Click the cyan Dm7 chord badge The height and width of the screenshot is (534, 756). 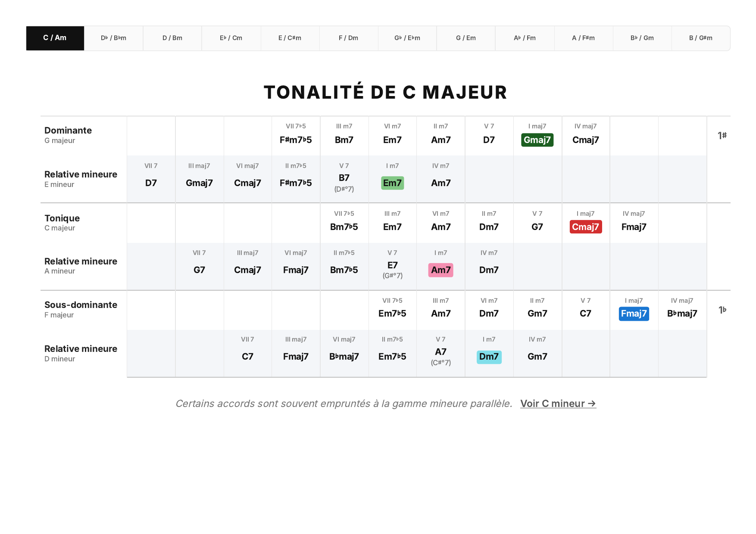(489, 357)
